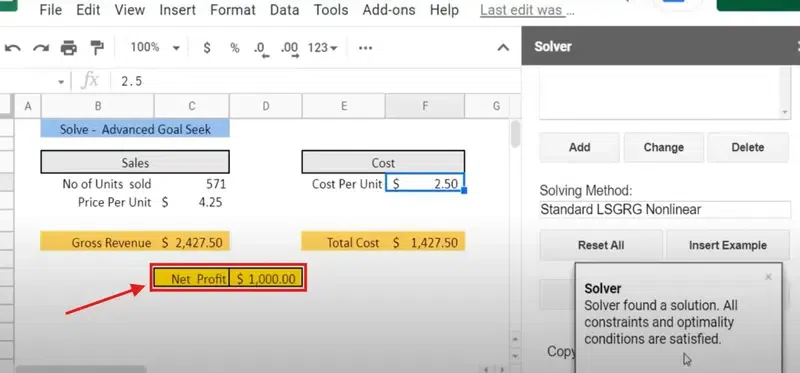
Task: Open the zoom 100% dropdown
Action: tap(155, 48)
